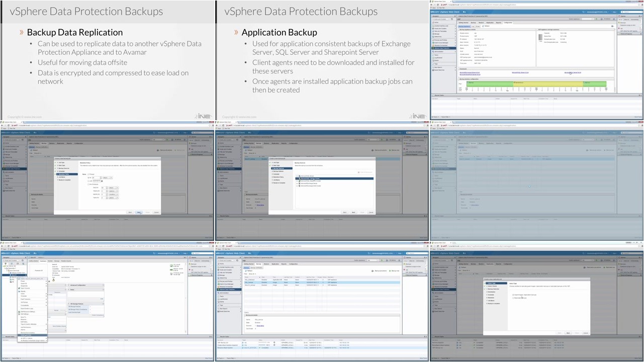The height and width of the screenshot is (362, 644).
Task: Open the Application Backup slide thumbnail
Action: pos(322,60)
